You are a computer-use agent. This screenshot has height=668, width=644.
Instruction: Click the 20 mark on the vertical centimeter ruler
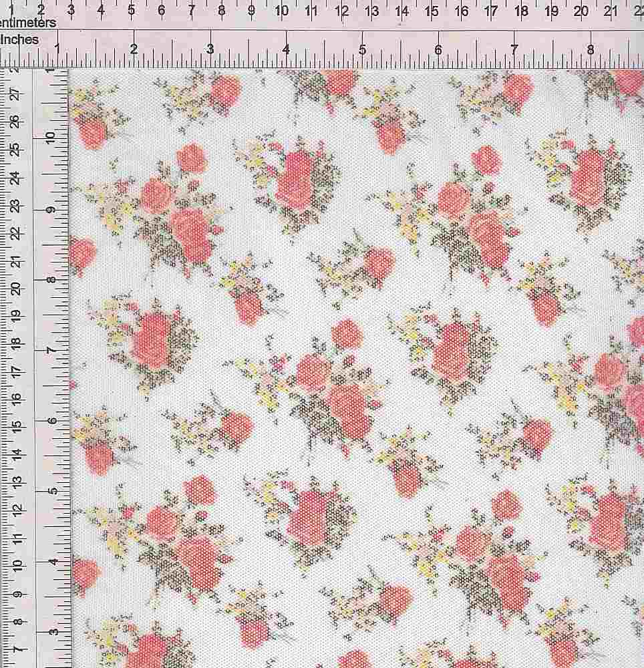click(16, 288)
